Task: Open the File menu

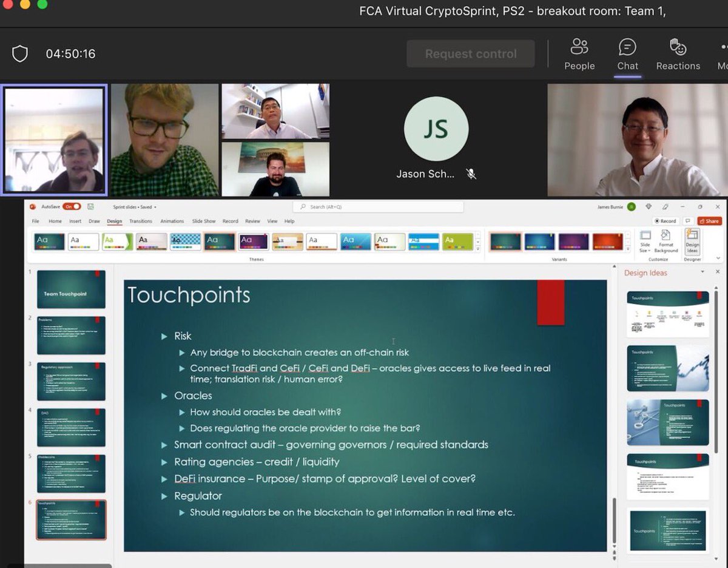Action: tap(35, 221)
